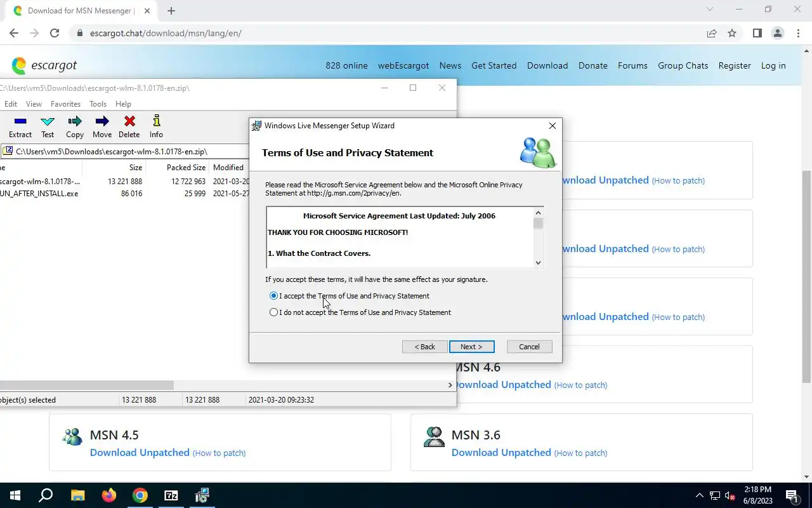Reload the escargot.chat page

point(55,33)
